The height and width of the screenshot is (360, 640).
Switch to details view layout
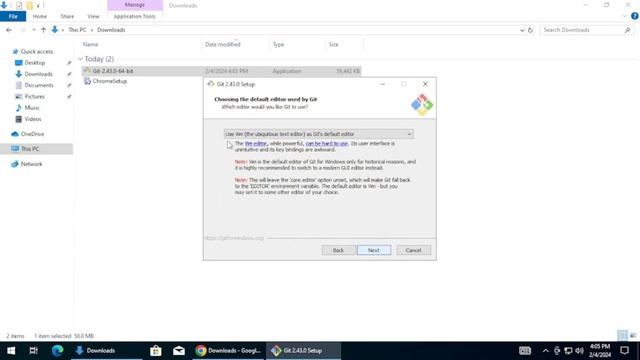[x=622, y=336]
